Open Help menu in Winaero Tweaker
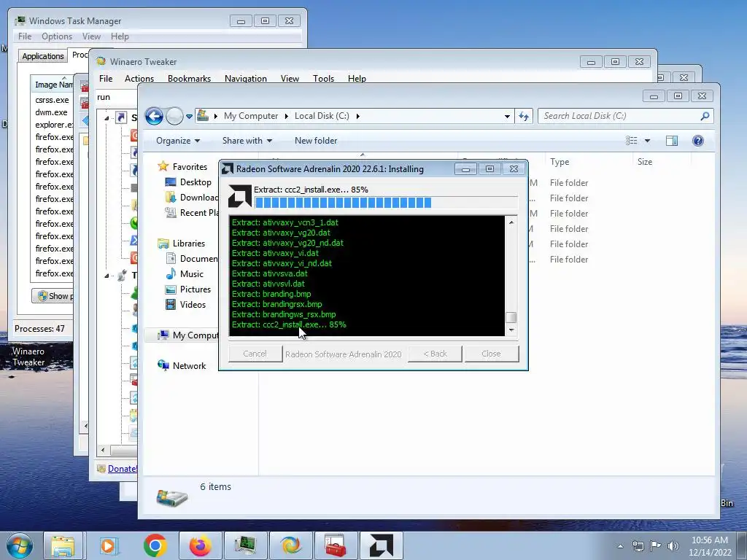 [x=357, y=79]
